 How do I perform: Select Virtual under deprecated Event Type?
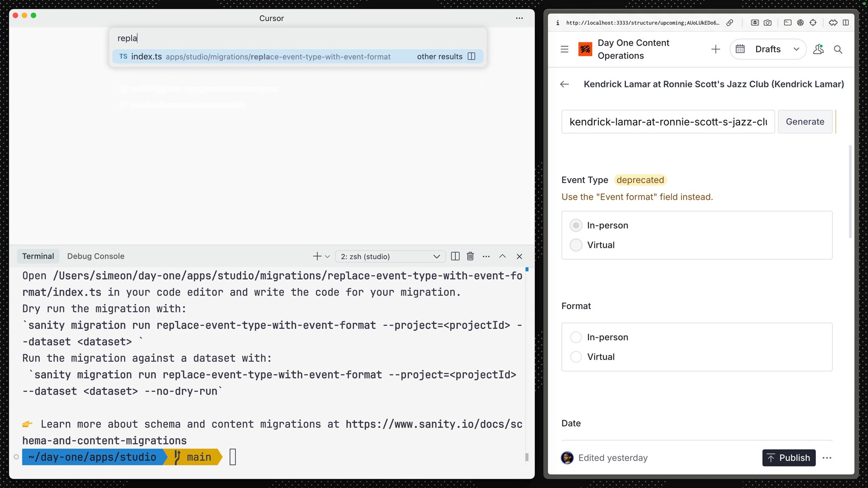coord(576,245)
